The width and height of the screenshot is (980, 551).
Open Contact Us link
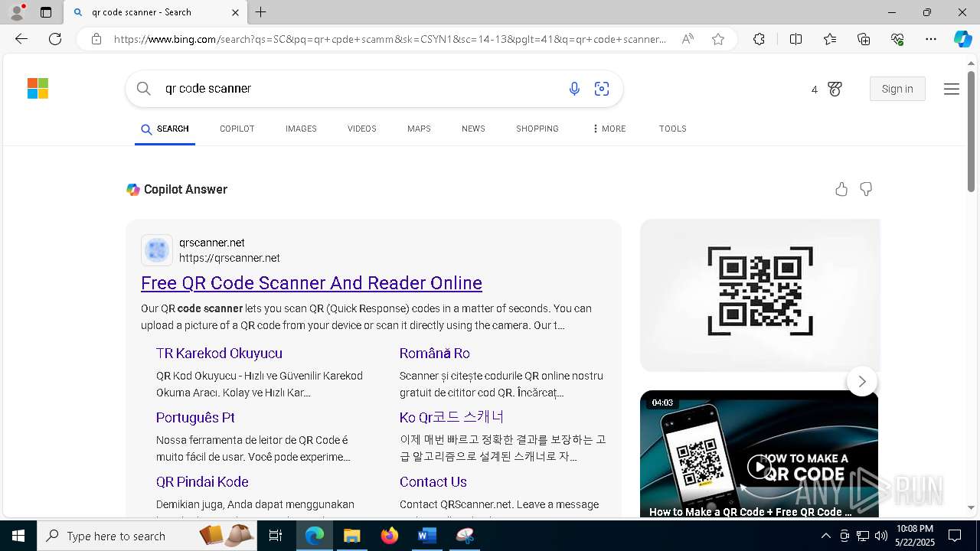433,482
